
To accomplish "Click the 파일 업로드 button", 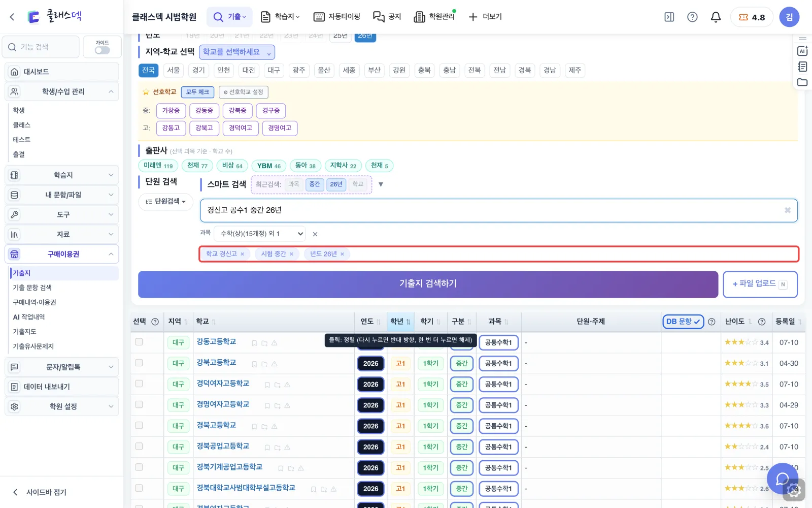I will [x=760, y=284].
